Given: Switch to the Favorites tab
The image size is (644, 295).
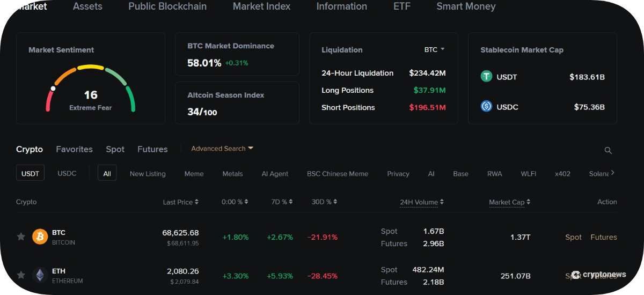Looking at the screenshot, I should coord(74,149).
